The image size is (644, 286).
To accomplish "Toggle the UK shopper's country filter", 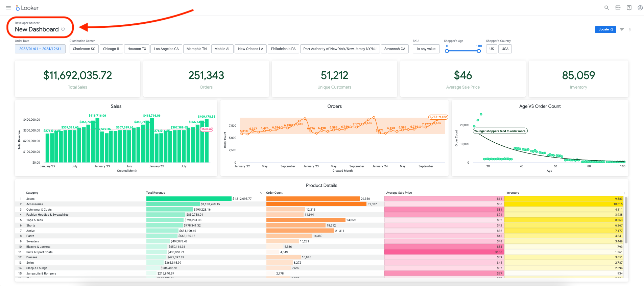I will pyautogui.click(x=492, y=49).
